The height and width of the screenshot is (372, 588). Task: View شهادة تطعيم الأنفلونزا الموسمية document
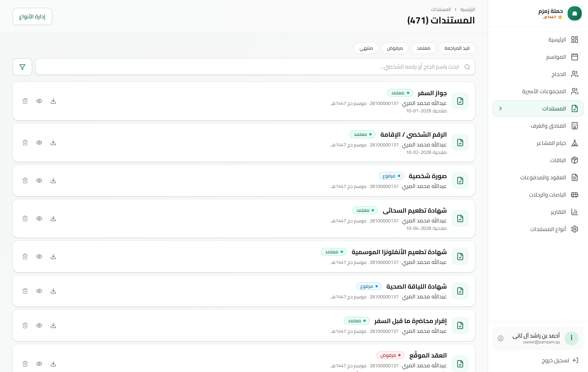tap(39, 256)
